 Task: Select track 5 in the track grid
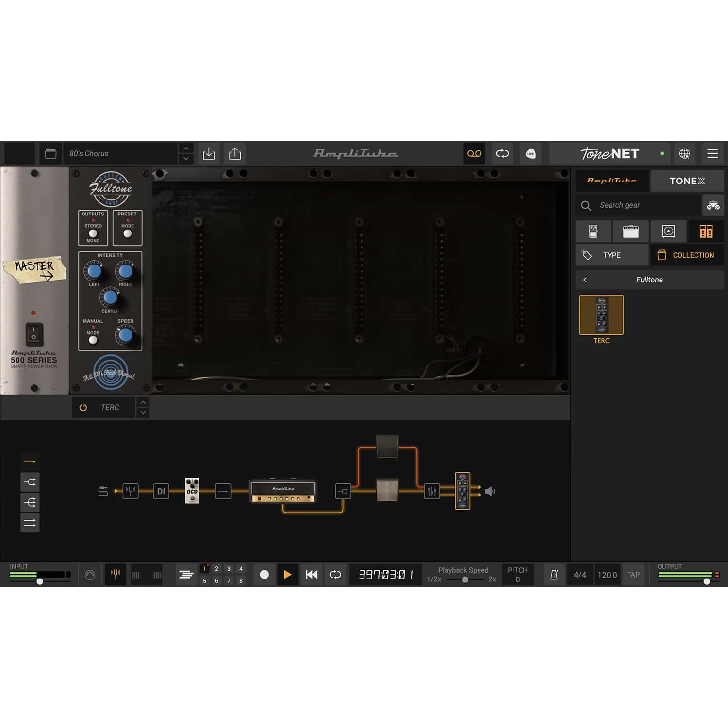point(205,580)
